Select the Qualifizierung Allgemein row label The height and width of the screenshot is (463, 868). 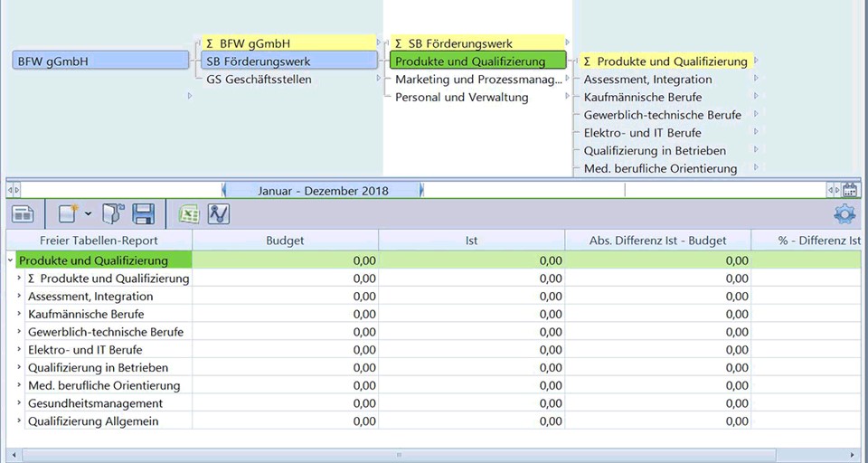click(93, 420)
